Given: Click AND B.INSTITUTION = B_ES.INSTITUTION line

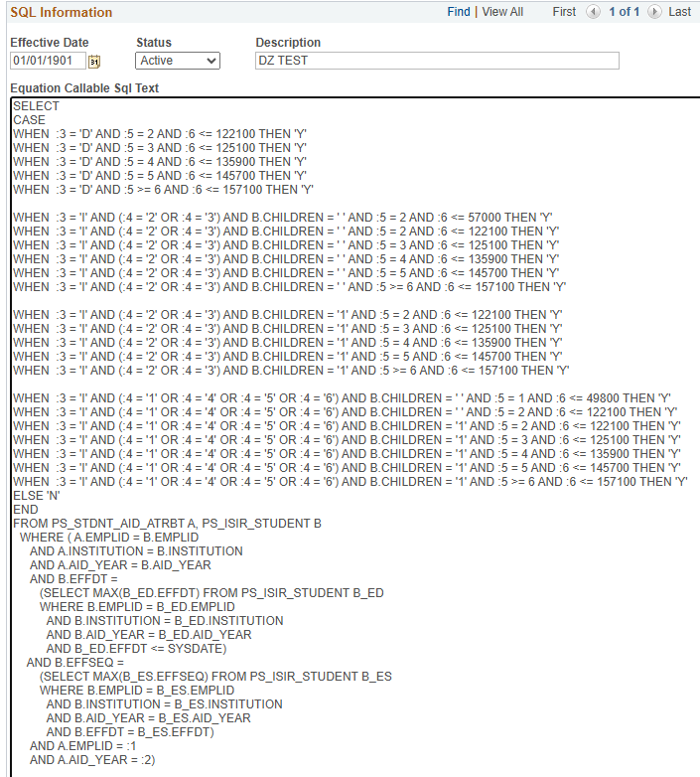Looking at the screenshot, I should tap(165, 703).
